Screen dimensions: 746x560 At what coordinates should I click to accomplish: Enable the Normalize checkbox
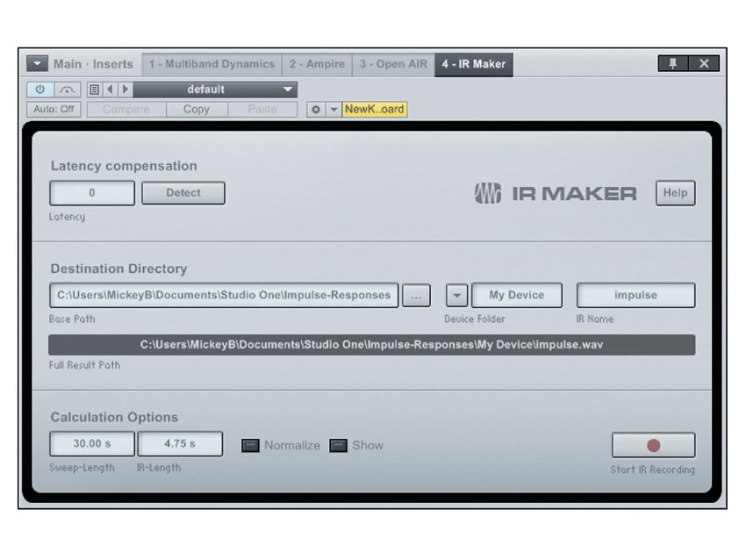pos(250,446)
